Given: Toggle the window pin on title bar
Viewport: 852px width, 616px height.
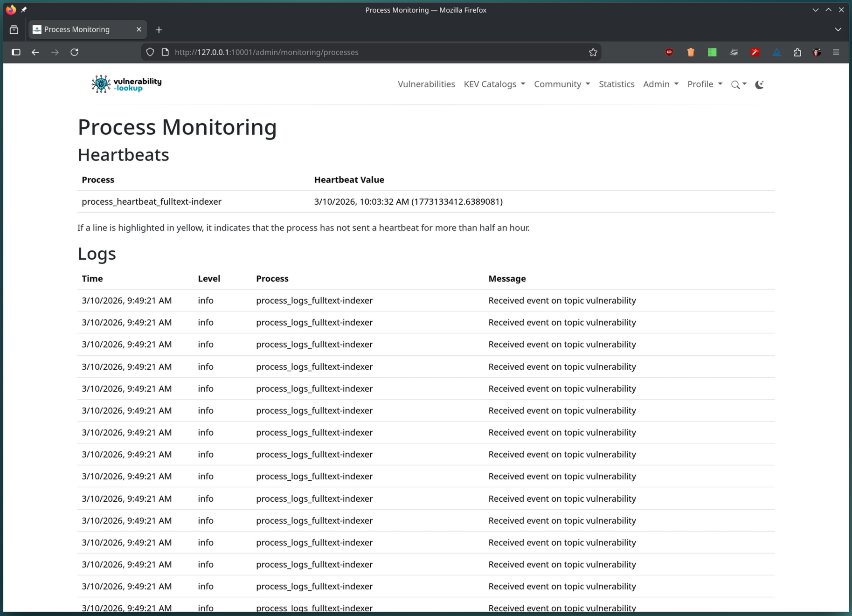Looking at the screenshot, I should click(24, 10).
